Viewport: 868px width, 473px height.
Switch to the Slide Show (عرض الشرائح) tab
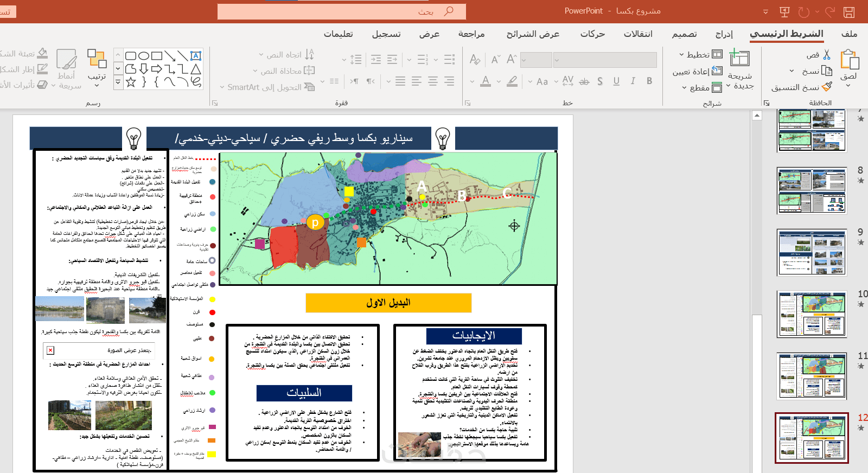[x=533, y=34]
